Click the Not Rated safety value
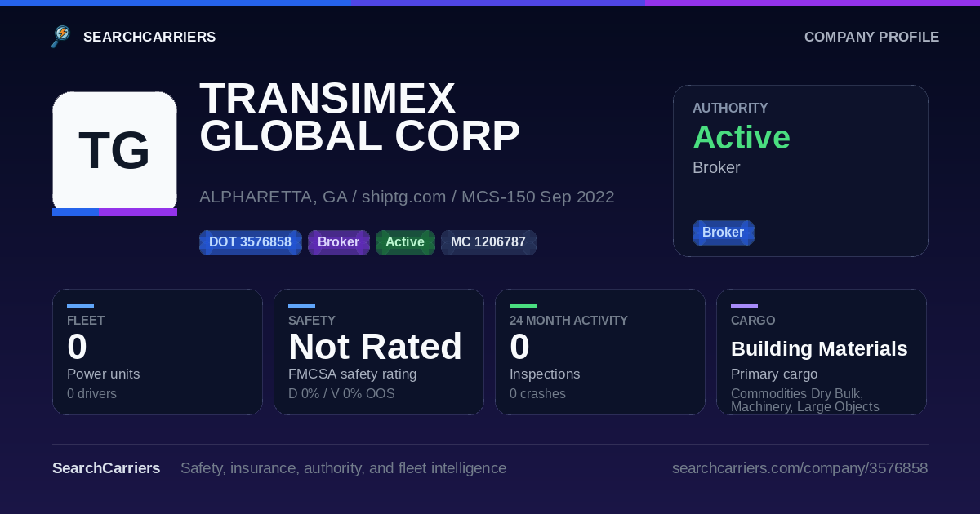The height and width of the screenshot is (514, 980). coord(375,347)
